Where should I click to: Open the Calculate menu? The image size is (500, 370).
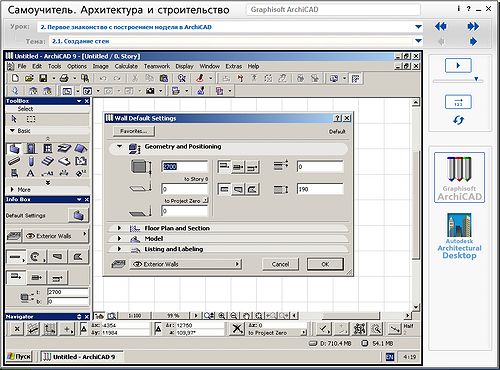[126, 66]
